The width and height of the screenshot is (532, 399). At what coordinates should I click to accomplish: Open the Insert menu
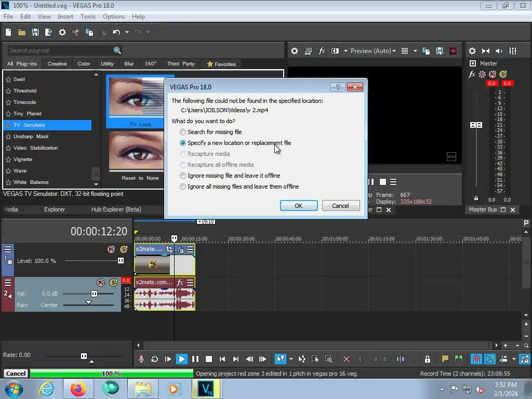point(65,17)
